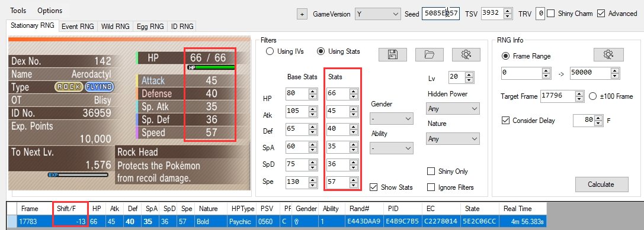Screen dimensions: 644x230
Task: Click the save filter floppy disk icon
Action: (393, 54)
